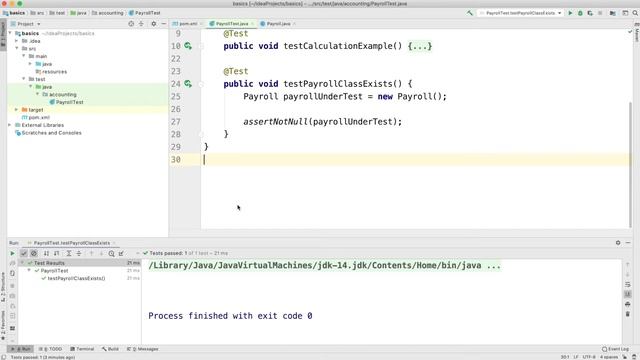Expand the .idea folder

click(17, 41)
